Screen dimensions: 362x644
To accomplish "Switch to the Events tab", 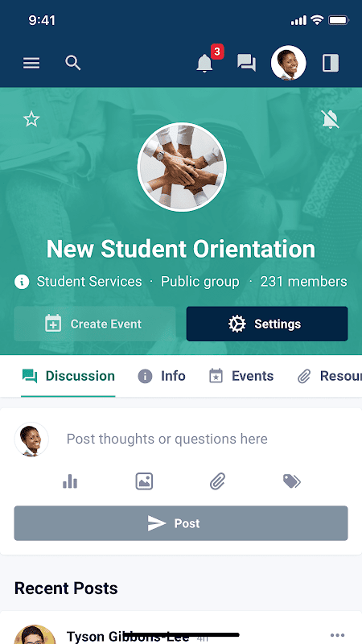I will 241,376.
